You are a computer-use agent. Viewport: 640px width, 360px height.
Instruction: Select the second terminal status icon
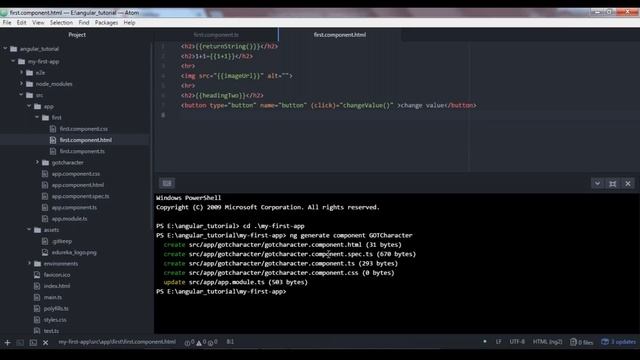click(33, 342)
